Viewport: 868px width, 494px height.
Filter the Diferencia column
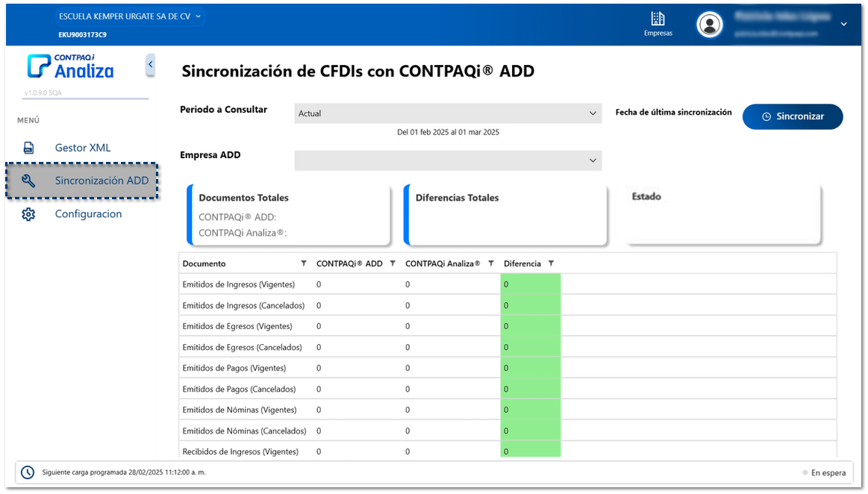pyautogui.click(x=551, y=263)
